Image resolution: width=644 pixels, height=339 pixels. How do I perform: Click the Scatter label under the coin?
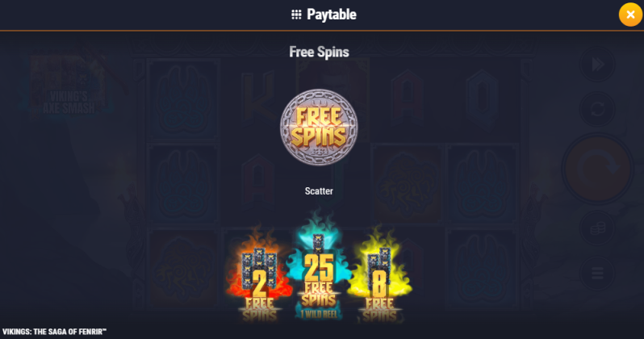click(x=319, y=191)
